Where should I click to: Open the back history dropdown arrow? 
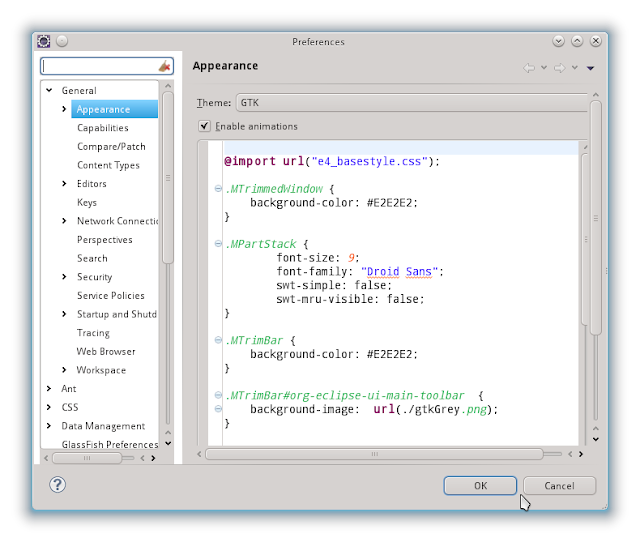pyautogui.click(x=544, y=67)
